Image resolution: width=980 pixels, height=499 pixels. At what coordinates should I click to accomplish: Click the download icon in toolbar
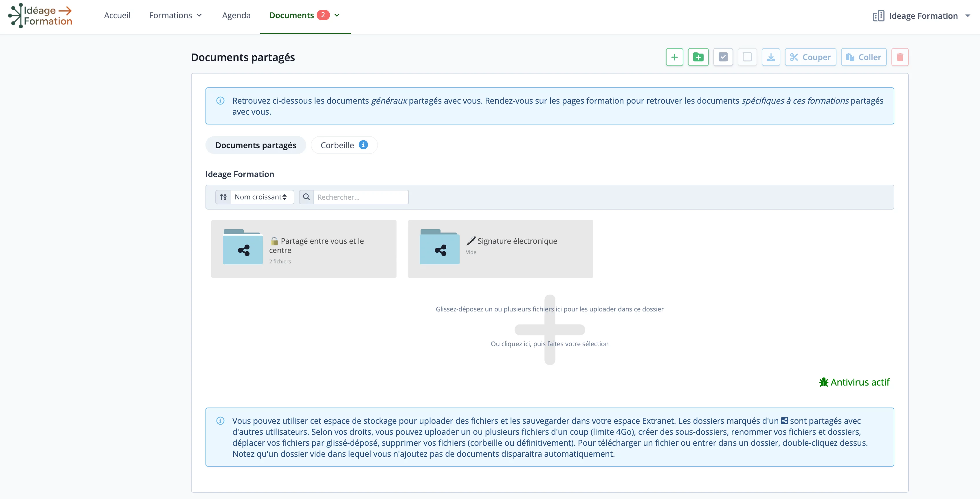(771, 57)
